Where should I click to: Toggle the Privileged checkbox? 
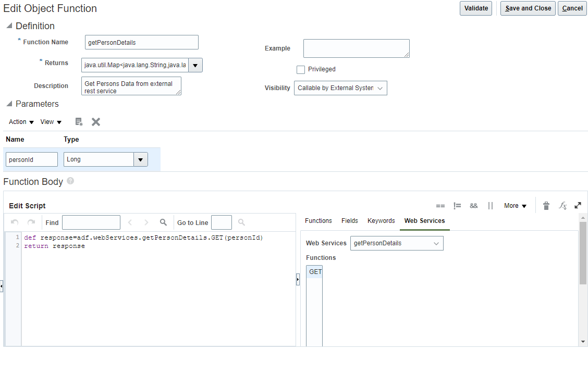[301, 70]
